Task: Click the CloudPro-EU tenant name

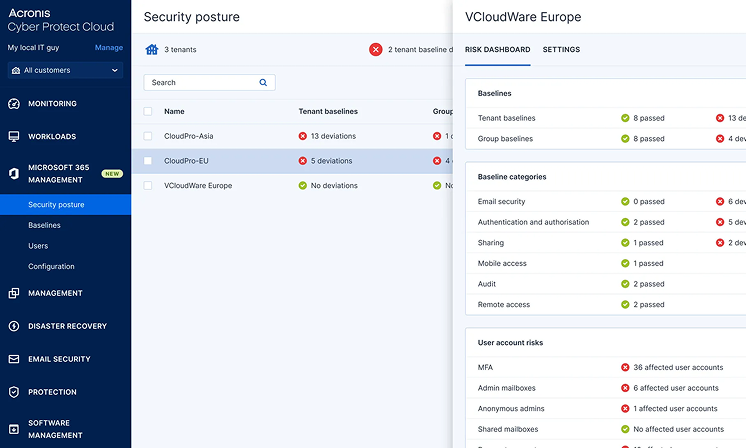Action: [186, 161]
